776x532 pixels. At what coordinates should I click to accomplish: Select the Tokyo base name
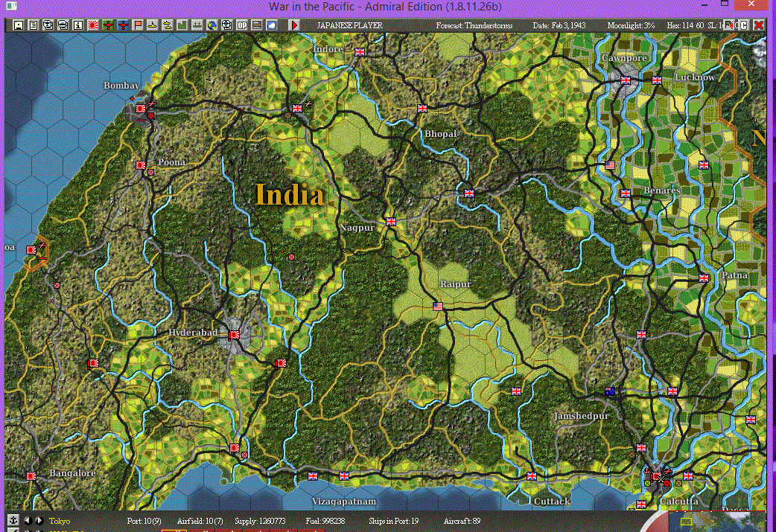pos(60,521)
